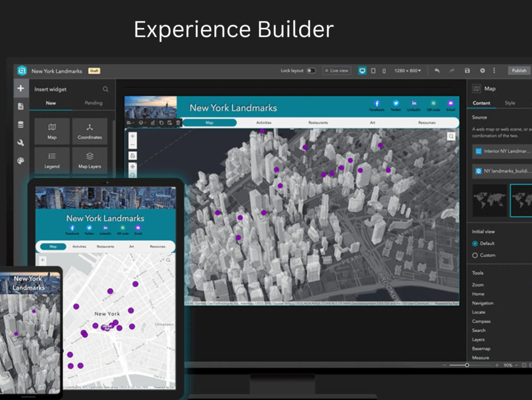The height and width of the screenshot is (400, 532).
Task: Search widgets with the magnifier icon
Action: [x=105, y=89]
